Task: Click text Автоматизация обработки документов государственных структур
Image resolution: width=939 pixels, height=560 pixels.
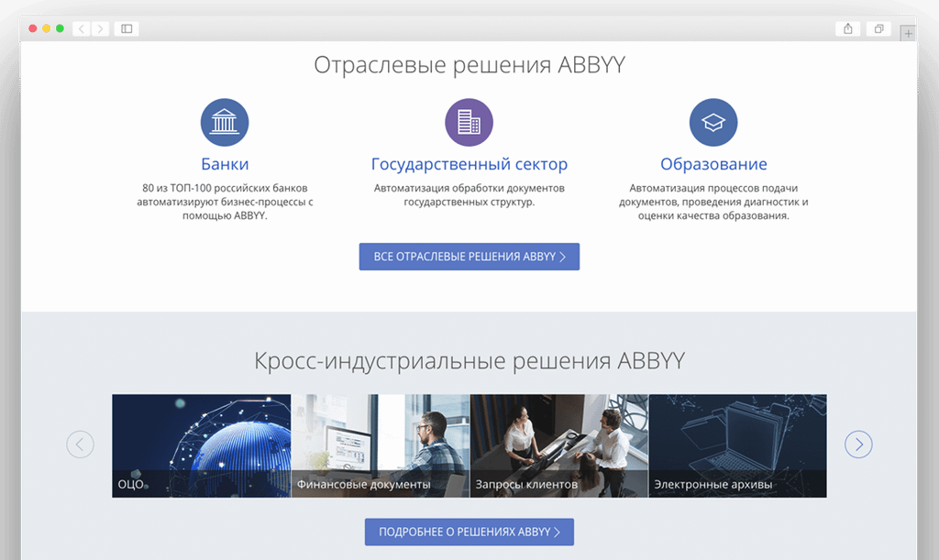Action: click(469, 195)
